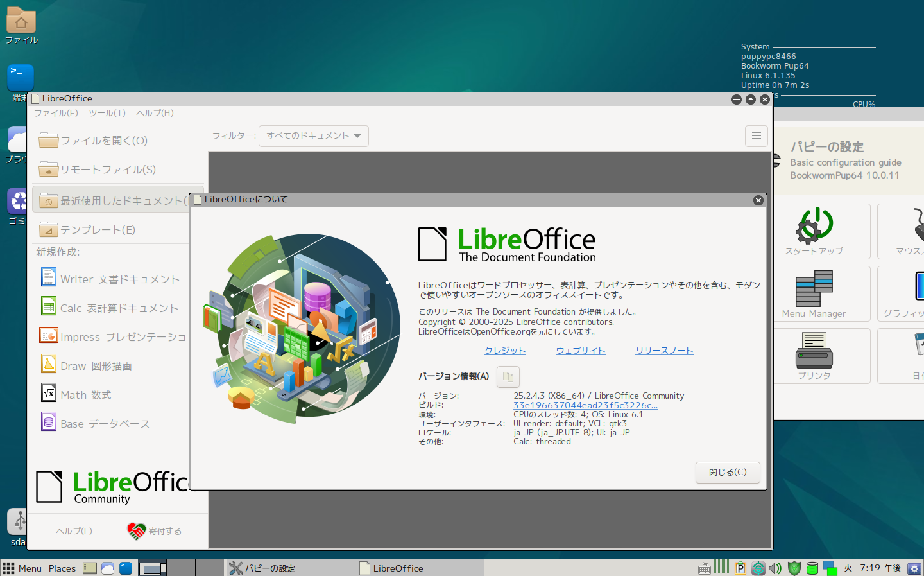
Task: Open the リリースノート link
Action: pos(664,351)
